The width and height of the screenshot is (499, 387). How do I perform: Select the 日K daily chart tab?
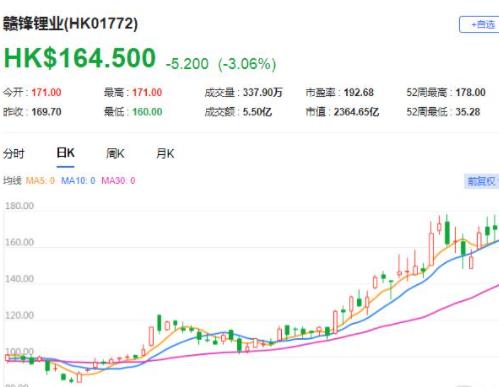click(x=65, y=153)
